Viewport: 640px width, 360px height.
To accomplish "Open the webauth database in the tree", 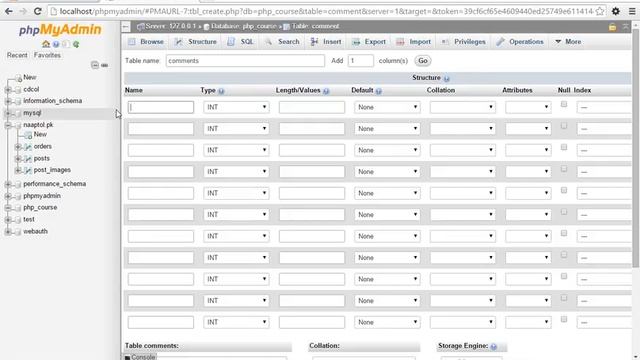I will click(36, 231).
